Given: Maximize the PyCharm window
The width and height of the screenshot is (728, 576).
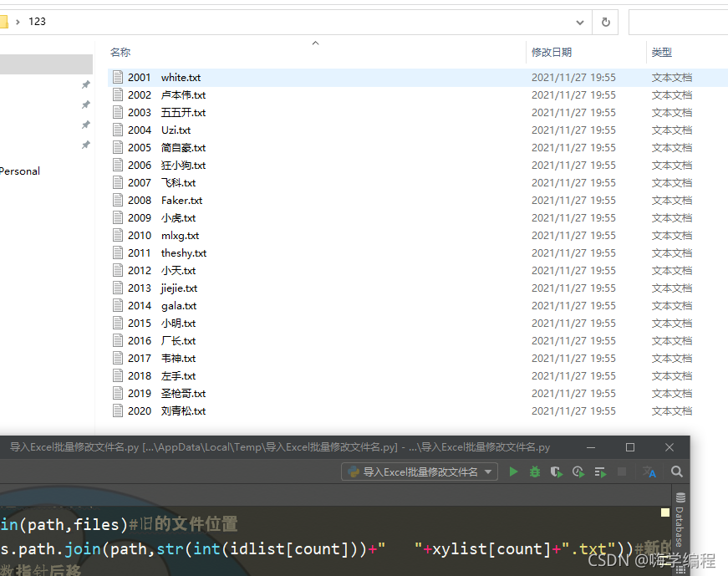Looking at the screenshot, I should (630, 447).
